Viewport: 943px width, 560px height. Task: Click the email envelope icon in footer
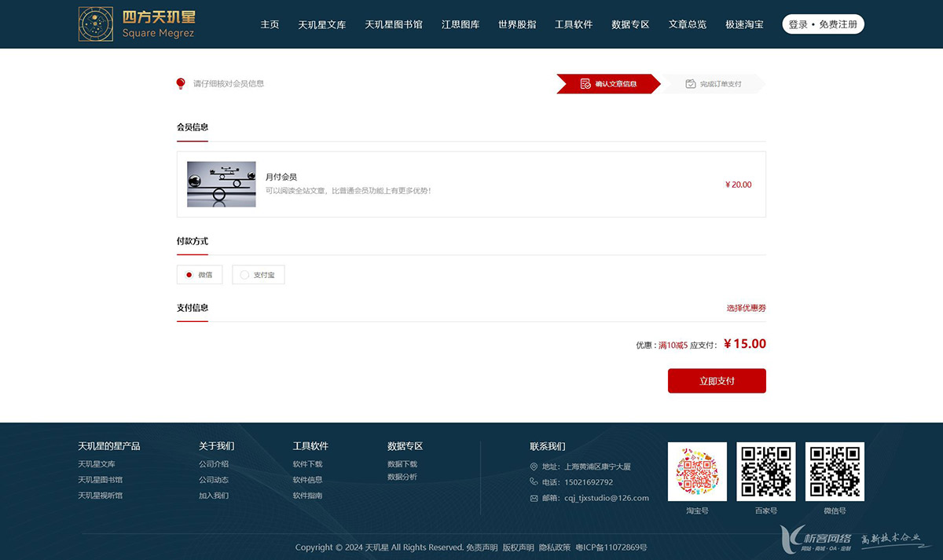click(x=534, y=498)
